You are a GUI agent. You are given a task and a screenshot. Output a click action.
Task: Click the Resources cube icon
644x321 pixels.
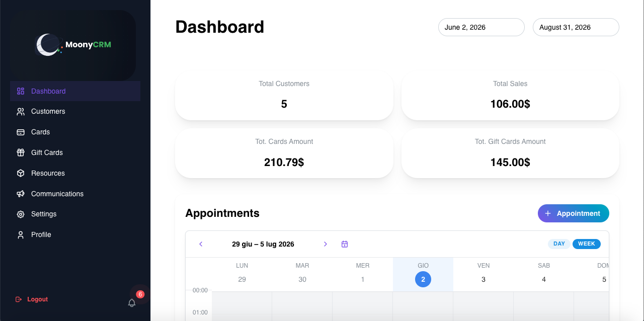(x=21, y=173)
